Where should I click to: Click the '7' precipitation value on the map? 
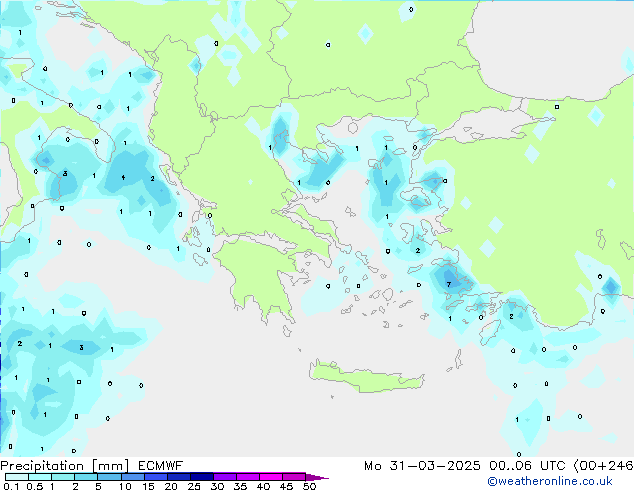pyautogui.click(x=449, y=285)
